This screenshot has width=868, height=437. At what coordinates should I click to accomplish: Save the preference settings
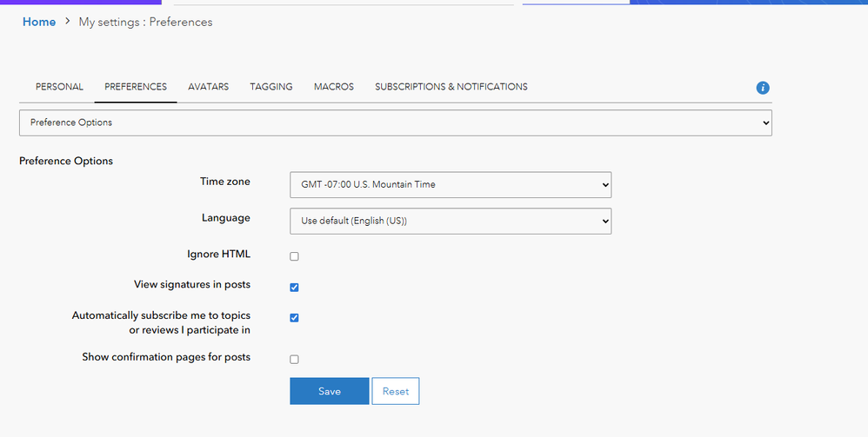(330, 391)
